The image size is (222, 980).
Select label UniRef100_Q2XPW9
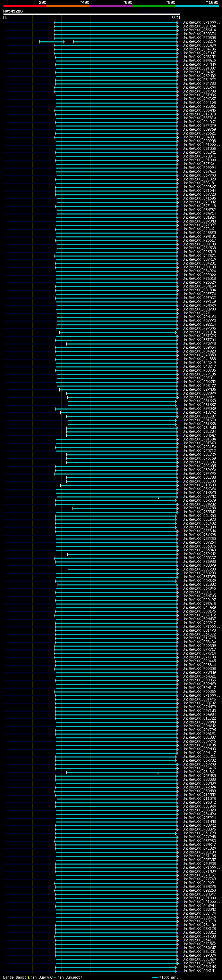click(199, 91)
